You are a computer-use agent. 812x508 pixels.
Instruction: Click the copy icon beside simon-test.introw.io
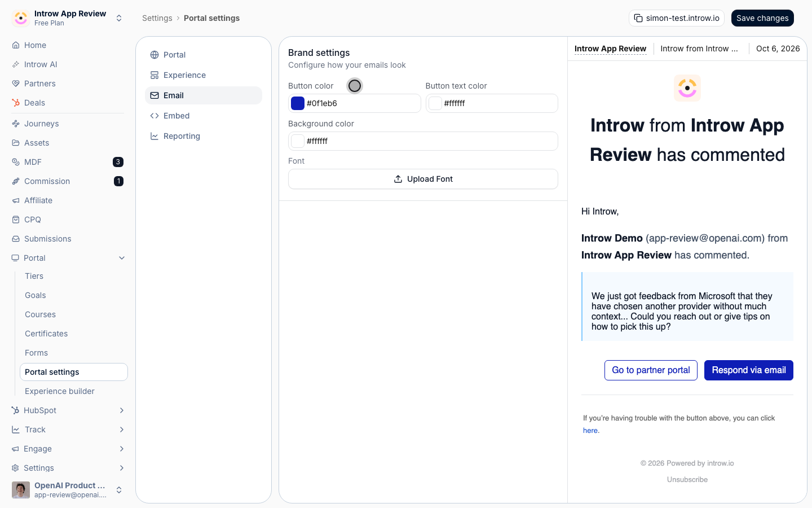638,18
